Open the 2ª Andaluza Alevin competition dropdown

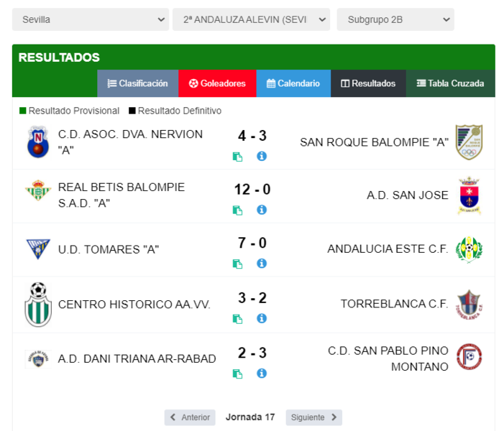(x=252, y=19)
